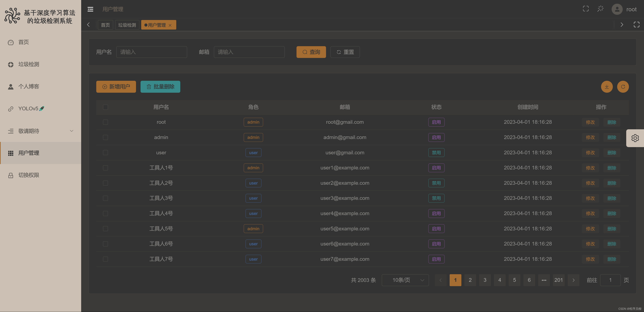The width and height of the screenshot is (644, 312).
Task: Check the row checkbox for admin user
Action: 105,138
